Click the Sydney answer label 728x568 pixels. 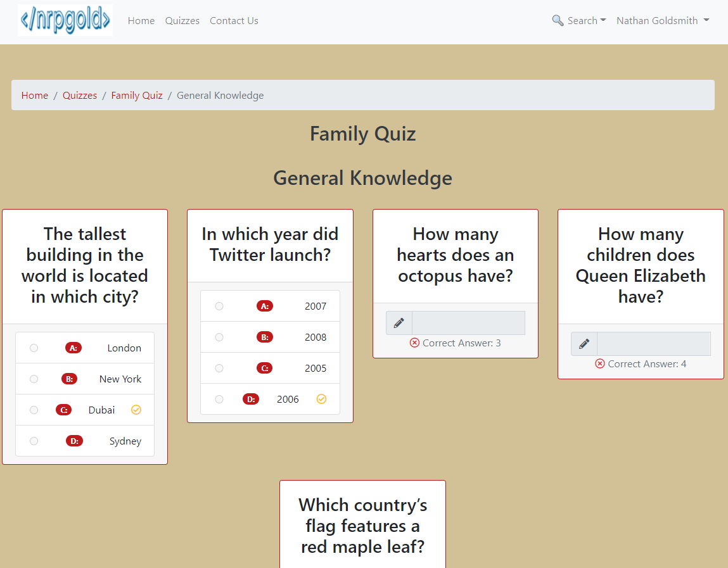coord(125,441)
